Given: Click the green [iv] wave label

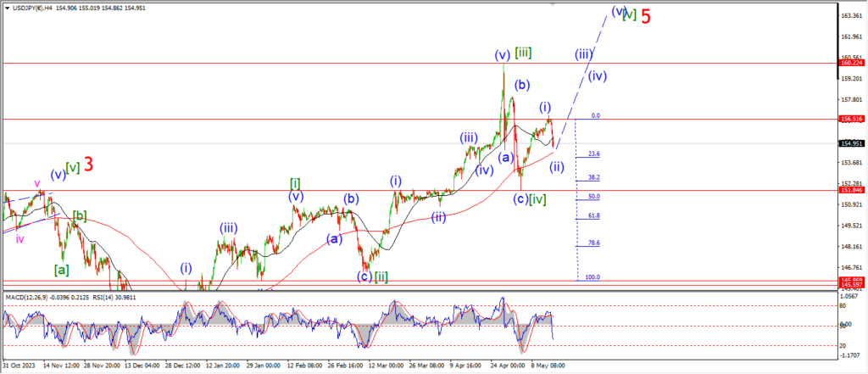Looking at the screenshot, I should [x=537, y=199].
